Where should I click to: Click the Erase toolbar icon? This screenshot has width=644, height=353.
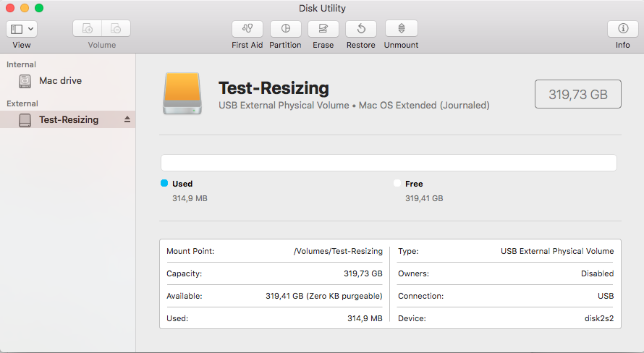click(323, 29)
